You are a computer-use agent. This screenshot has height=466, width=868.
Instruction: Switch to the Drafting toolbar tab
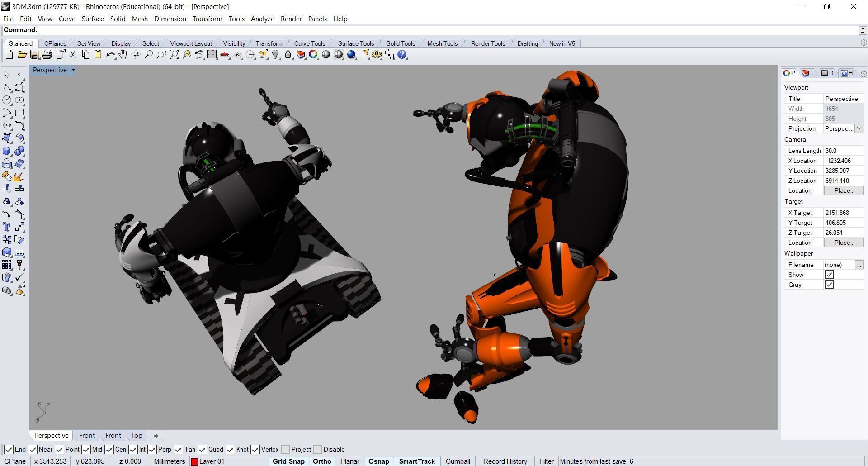[x=528, y=43]
